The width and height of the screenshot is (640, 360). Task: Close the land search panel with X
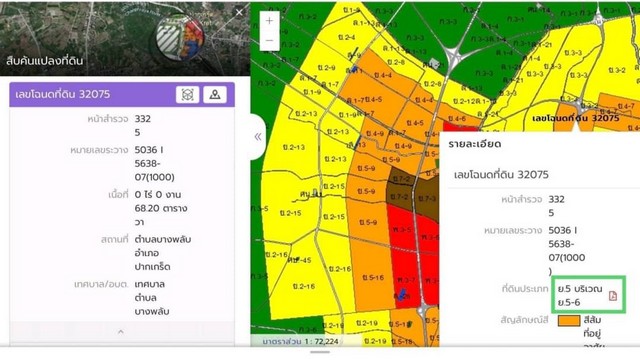point(239,13)
